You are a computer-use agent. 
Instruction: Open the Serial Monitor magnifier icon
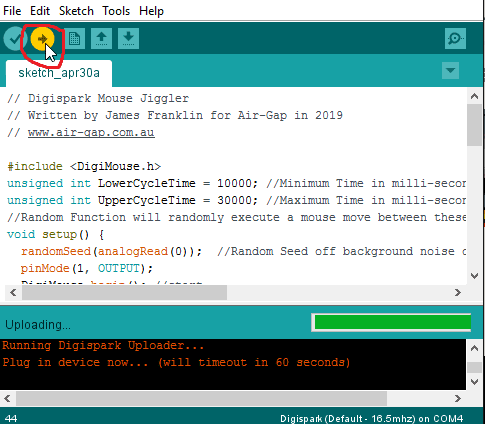click(455, 39)
